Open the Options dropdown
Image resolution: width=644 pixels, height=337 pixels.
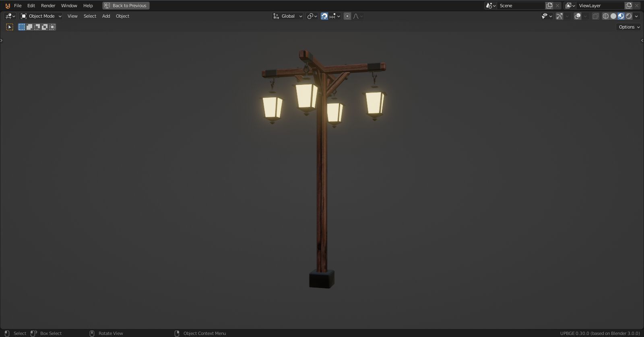[x=629, y=27]
